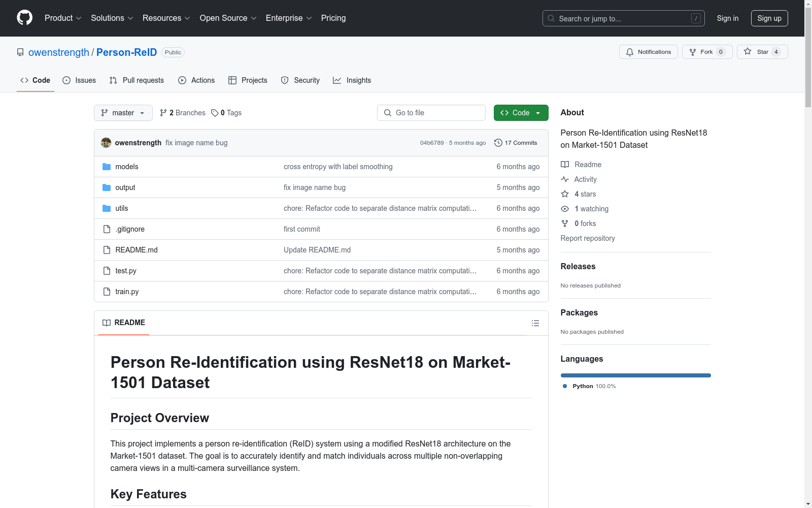812x508 pixels.
Task: Click the output folder icon
Action: [x=107, y=187]
